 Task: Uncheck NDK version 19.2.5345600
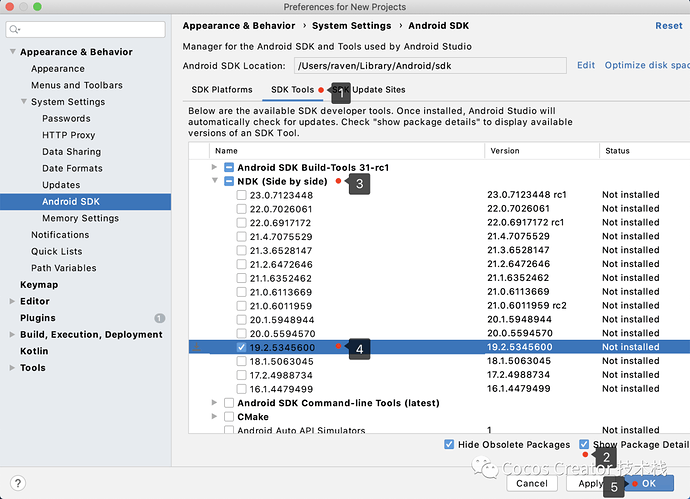click(x=241, y=347)
